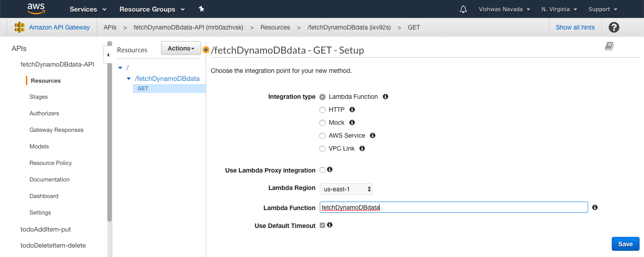Click info icon beside Lambda Proxy integration checkbox
Image resolution: width=644 pixels, height=257 pixels.
pyautogui.click(x=330, y=169)
